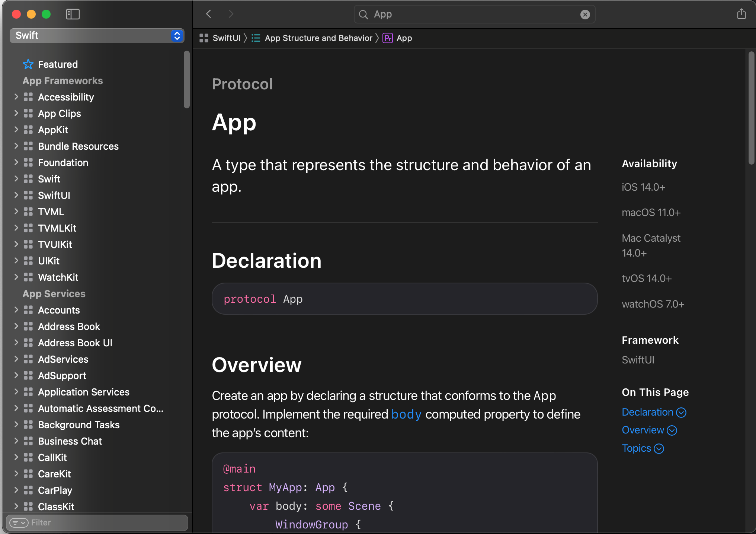The image size is (756, 534).
Task: Expand the SwiftUI framework tree item
Action: tap(16, 195)
